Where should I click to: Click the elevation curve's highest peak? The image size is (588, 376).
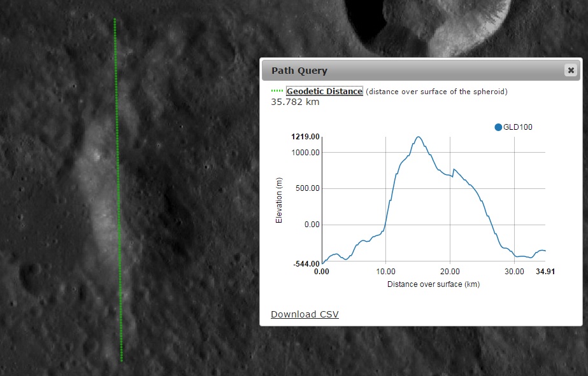point(419,137)
